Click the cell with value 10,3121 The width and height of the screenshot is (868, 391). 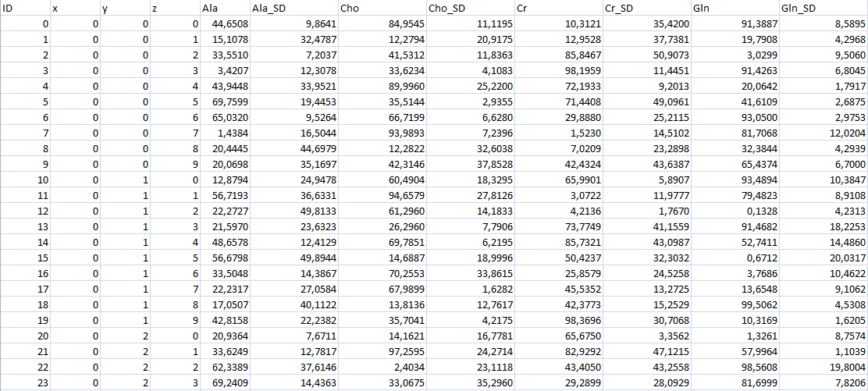[x=557, y=24]
